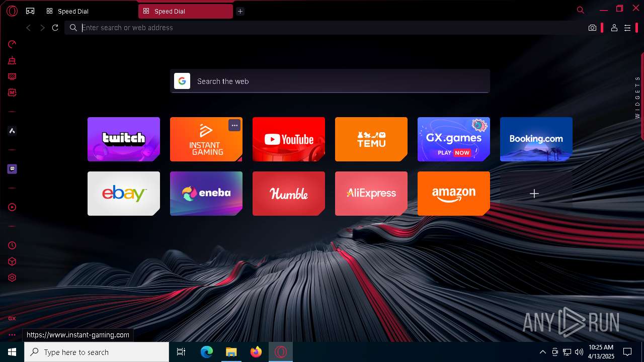Open a new tab with the plus button
The height and width of the screenshot is (362, 644).
pyautogui.click(x=240, y=11)
